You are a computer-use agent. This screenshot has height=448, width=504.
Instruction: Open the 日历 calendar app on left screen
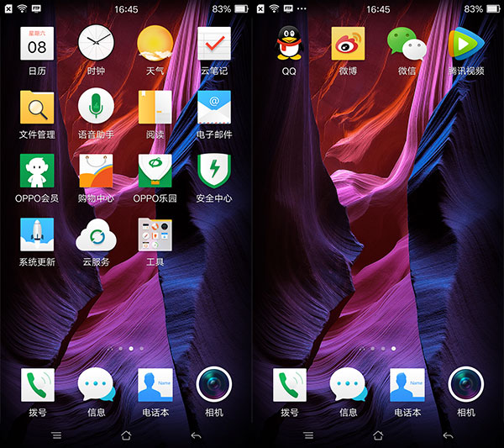(x=37, y=44)
